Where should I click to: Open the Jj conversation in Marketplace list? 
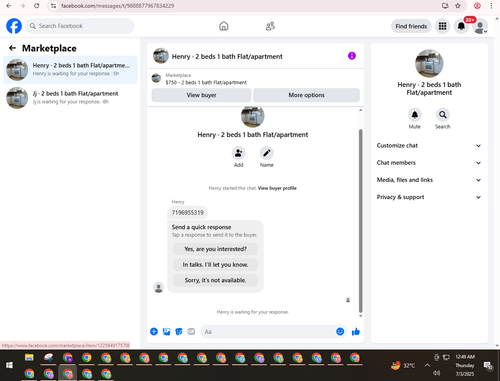point(70,98)
